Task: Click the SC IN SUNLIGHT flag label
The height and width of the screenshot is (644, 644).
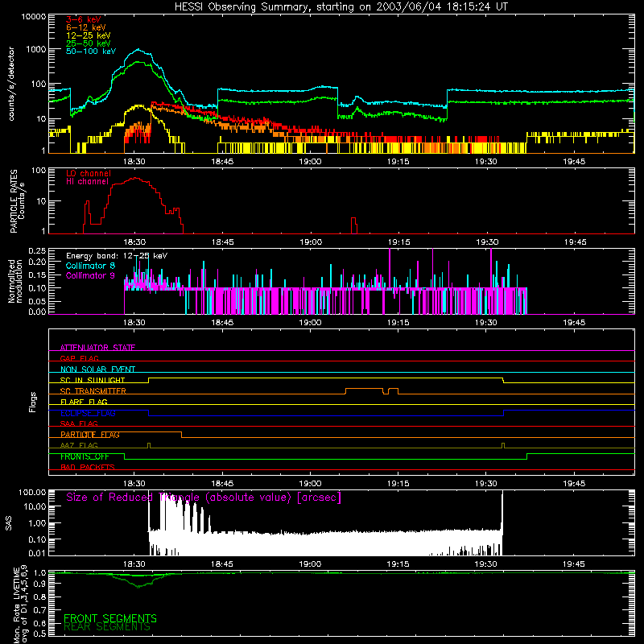Action: coord(93,380)
